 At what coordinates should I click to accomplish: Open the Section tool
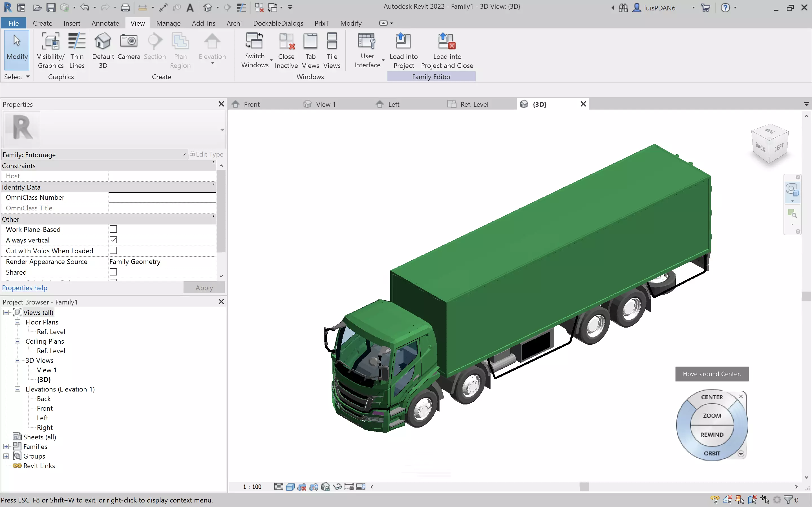(x=155, y=50)
